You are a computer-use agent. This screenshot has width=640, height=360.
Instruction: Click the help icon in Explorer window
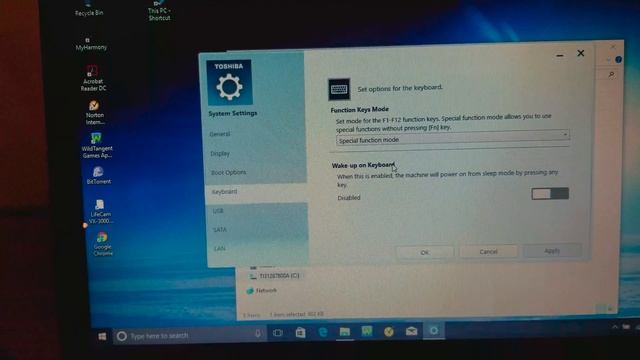click(619, 60)
